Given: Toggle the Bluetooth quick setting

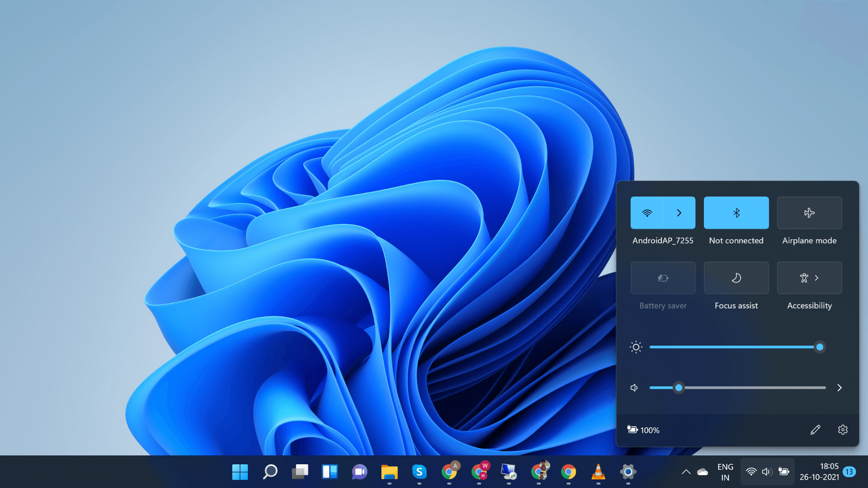Looking at the screenshot, I should pyautogui.click(x=736, y=213).
